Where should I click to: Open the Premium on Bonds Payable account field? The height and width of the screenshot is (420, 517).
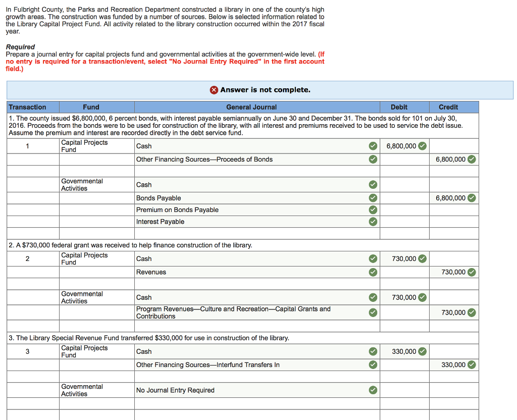(x=257, y=209)
